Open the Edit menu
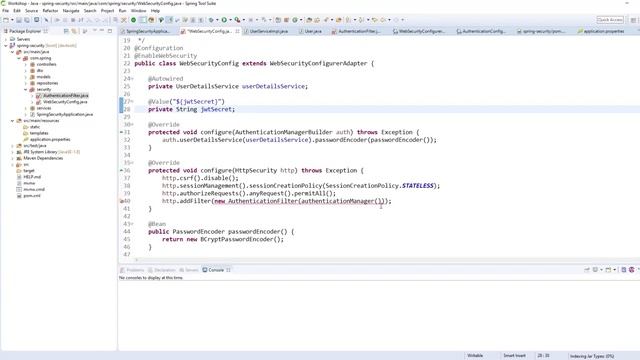This screenshot has width=640, height=360. point(17,11)
